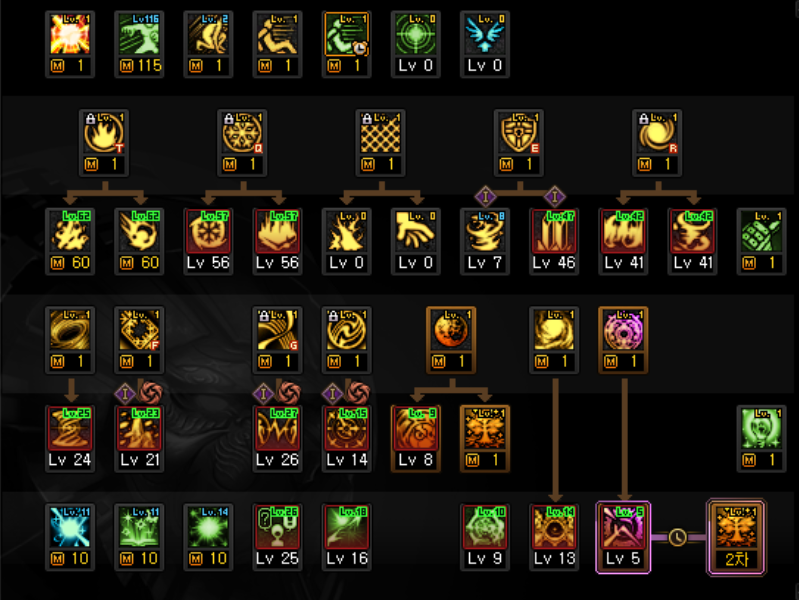Select the locked lattice grid skill
Image resolution: width=799 pixels, height=600 pixels.
(381, 143)
